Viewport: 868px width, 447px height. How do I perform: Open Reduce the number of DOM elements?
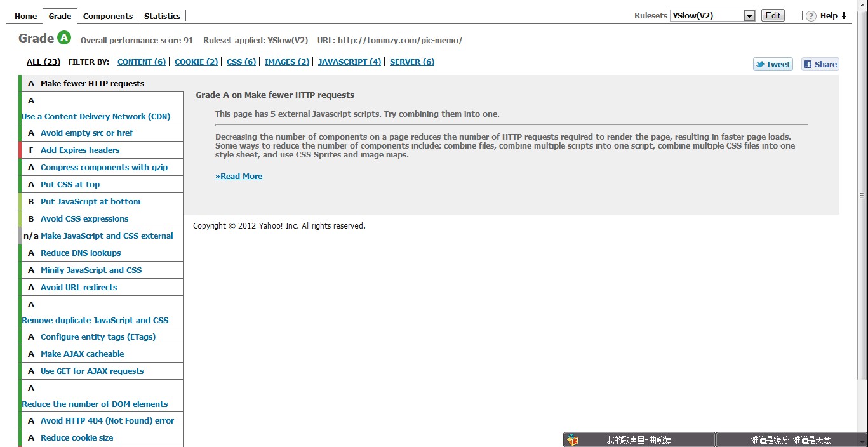[x=102, y=396]
